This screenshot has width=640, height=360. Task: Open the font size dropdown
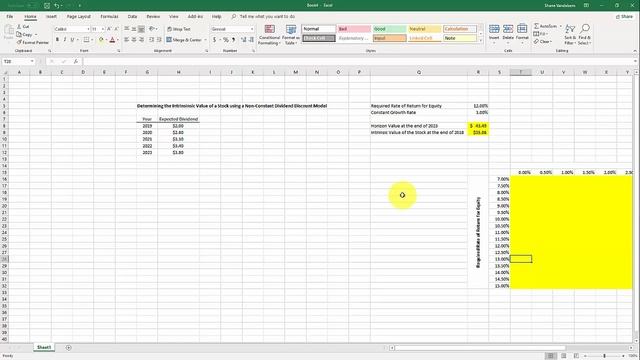(102, 29)
